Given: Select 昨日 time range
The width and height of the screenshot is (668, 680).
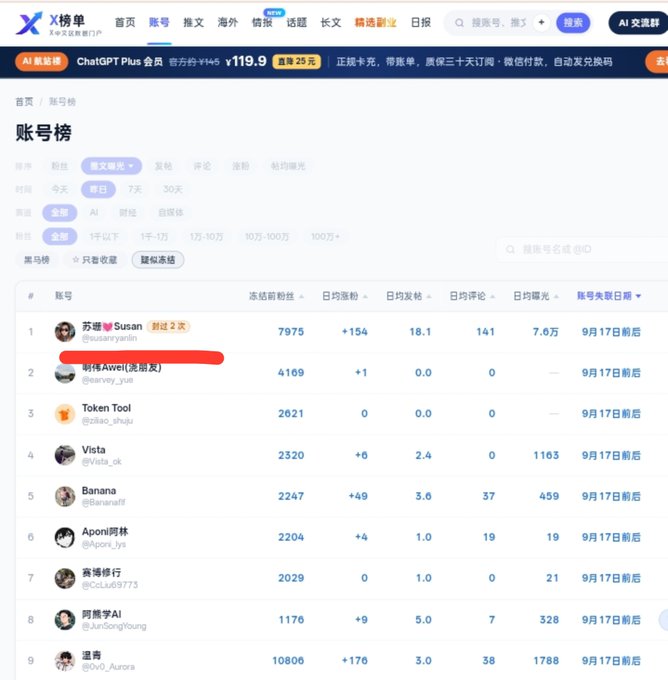Looking at the screenshot, I should pos(98,189).
